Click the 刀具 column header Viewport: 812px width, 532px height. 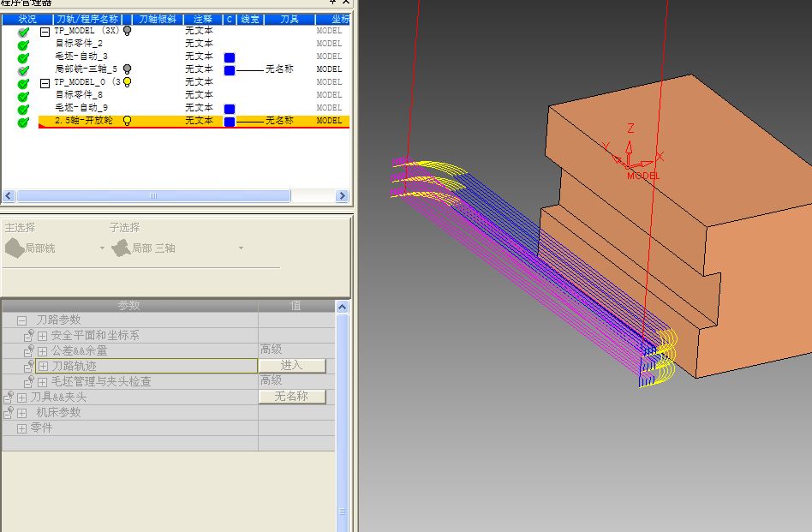[x=290, y=19]
